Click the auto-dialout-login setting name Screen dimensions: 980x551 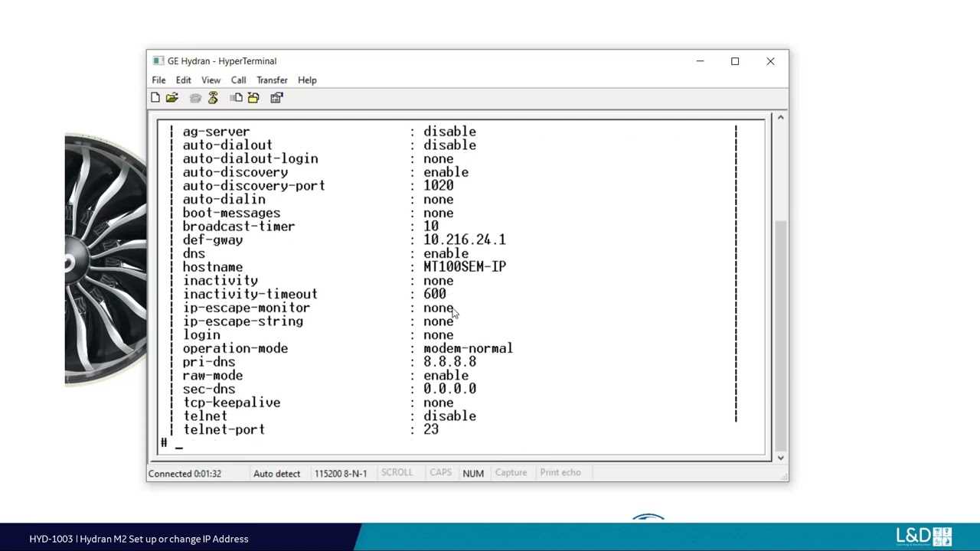click(x=250, y=159)
